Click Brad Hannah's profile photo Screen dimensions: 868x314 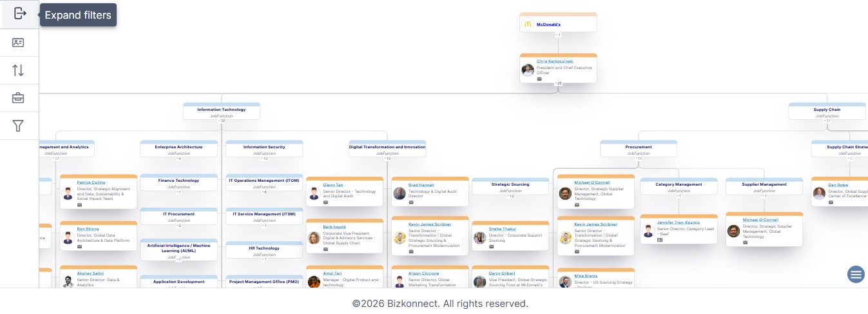tap(400, 193)
